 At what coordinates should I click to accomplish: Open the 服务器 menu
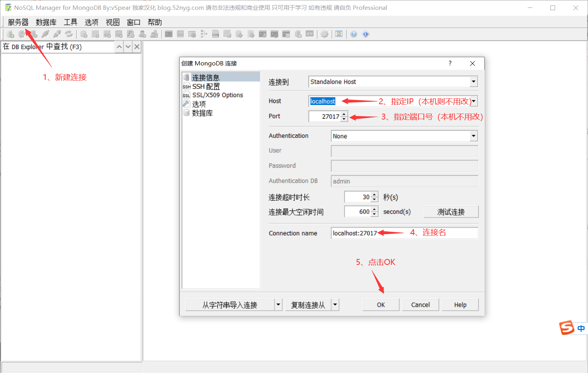[18, 22]
